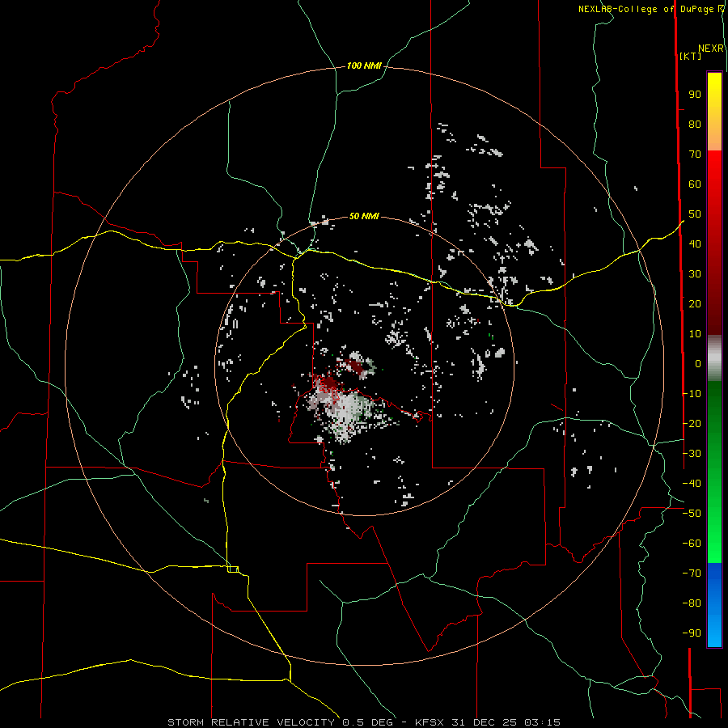
Task: Click the NEXR label at top right
Action: tap(711, 49)
